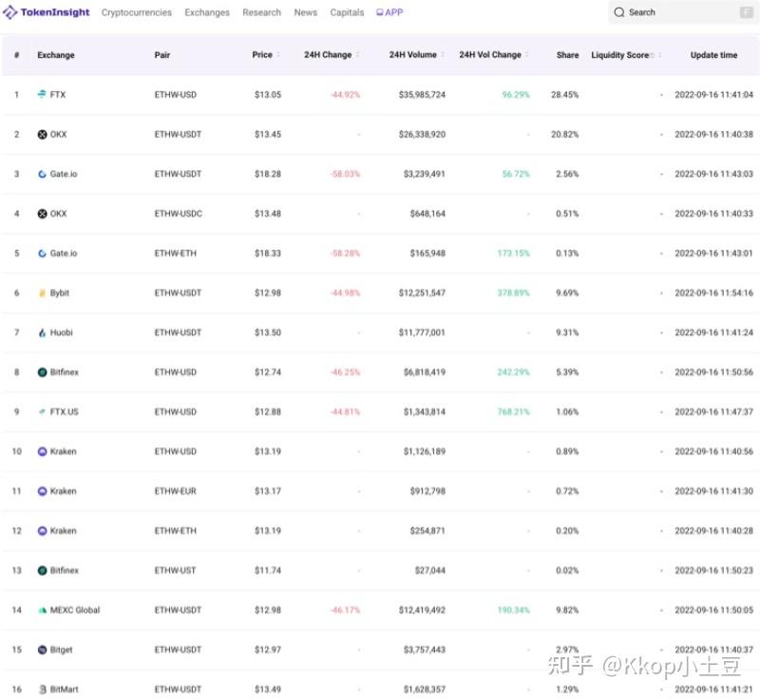Click the Kraken icon in the ETHW-EUR row

42,491
